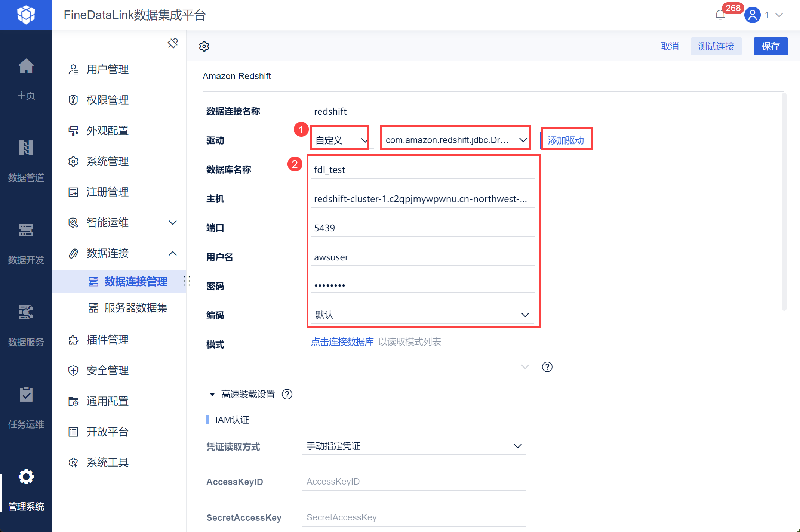Open the Data Pipeline (数据管道) icon
The image size is (800, 532).
(x=26, y=148)
